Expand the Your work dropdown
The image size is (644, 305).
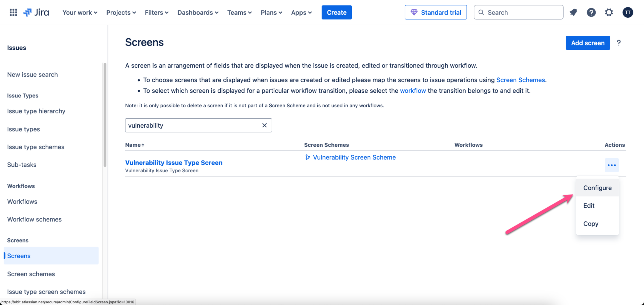[x=80, y=12]
